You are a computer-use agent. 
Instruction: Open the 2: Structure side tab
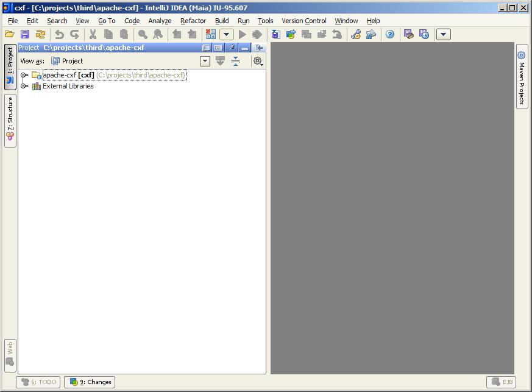pyautogui.click(x=10, y=121)
